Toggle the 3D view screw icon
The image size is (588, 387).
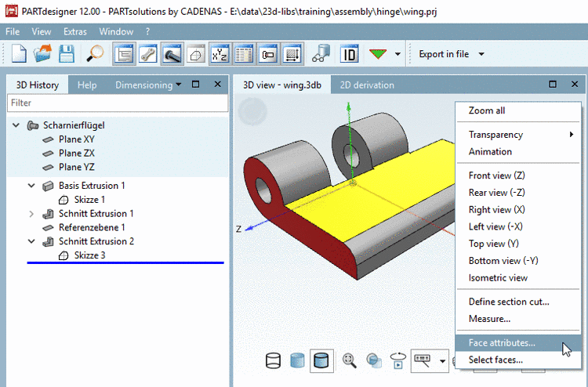(x=172, y=54)
